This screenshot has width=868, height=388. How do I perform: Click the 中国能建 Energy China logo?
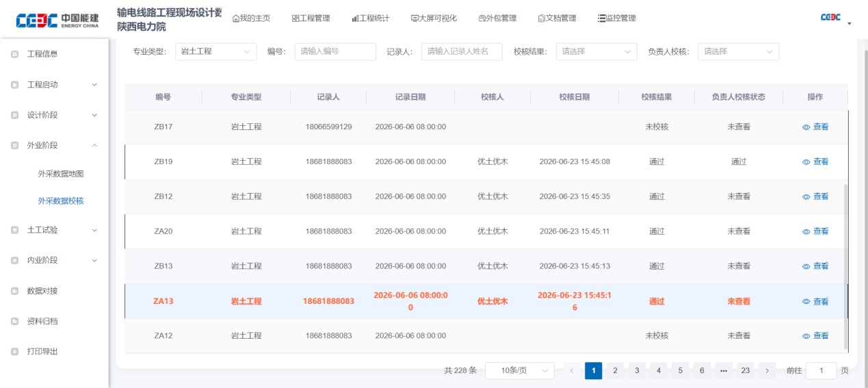(57, 21)
